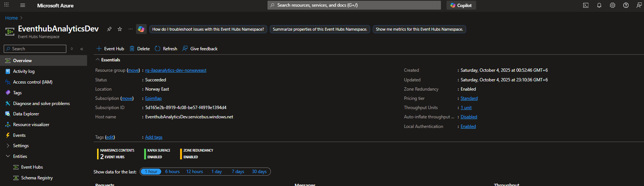Click the Delete trash icon
Screen dimensions: 644x186
(132, 49)
